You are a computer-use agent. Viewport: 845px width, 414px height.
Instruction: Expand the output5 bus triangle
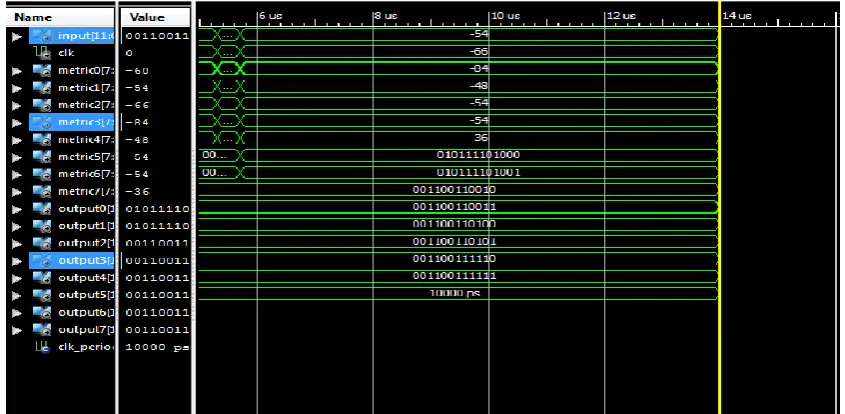point(17,295)
